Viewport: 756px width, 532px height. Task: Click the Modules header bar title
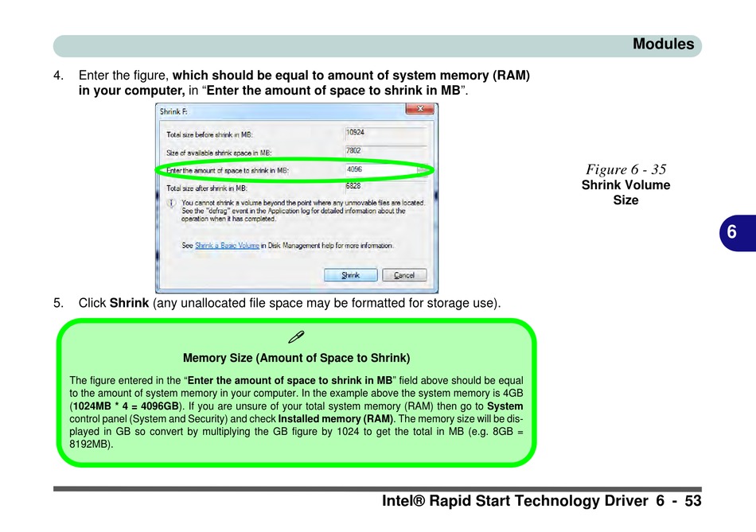[x=663, y=44]
